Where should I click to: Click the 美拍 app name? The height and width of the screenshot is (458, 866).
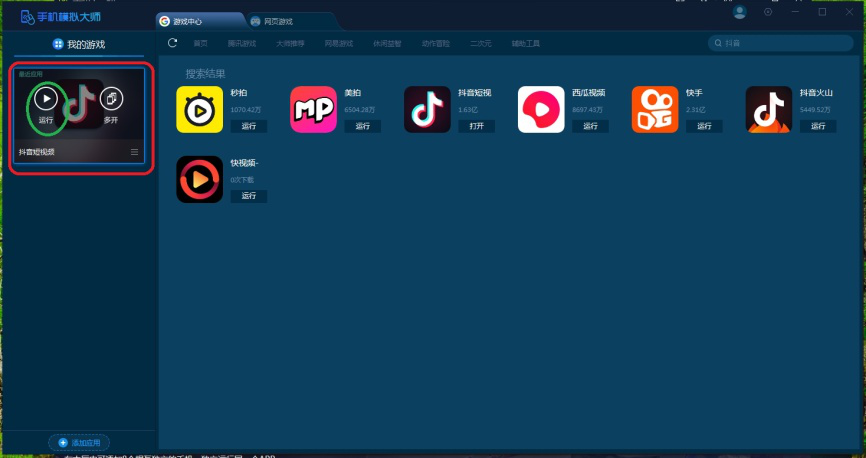coord(352,93)
